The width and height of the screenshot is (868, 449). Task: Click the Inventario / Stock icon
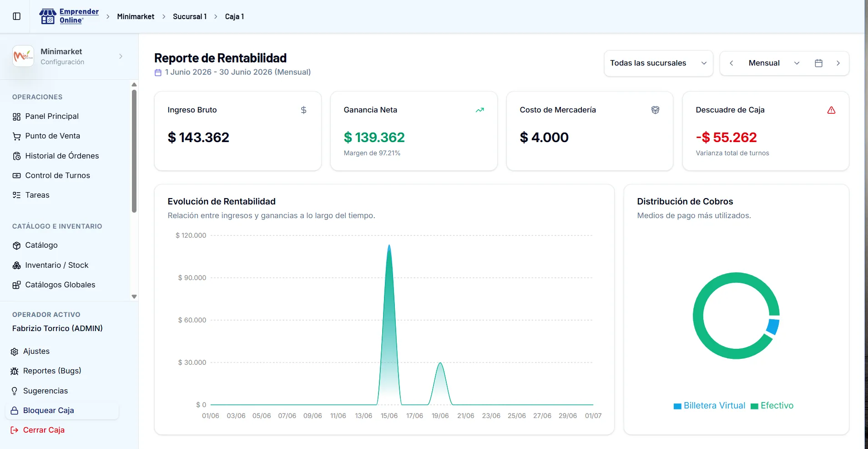[x=17, y=265]
